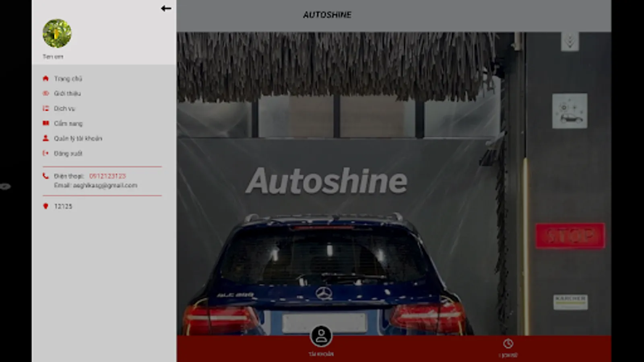
Task: Tap the phone handset icon
Action: click(x=46, y=176)
